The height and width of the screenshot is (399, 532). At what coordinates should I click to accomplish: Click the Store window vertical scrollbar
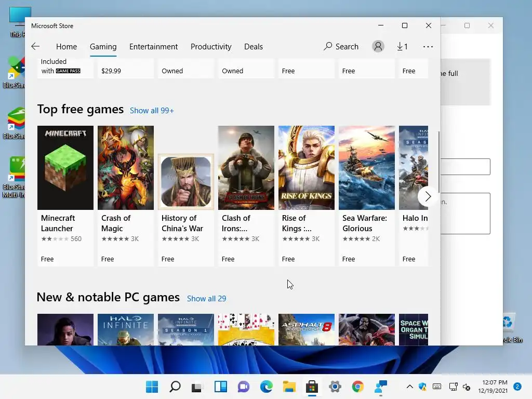tap(439, 162)
